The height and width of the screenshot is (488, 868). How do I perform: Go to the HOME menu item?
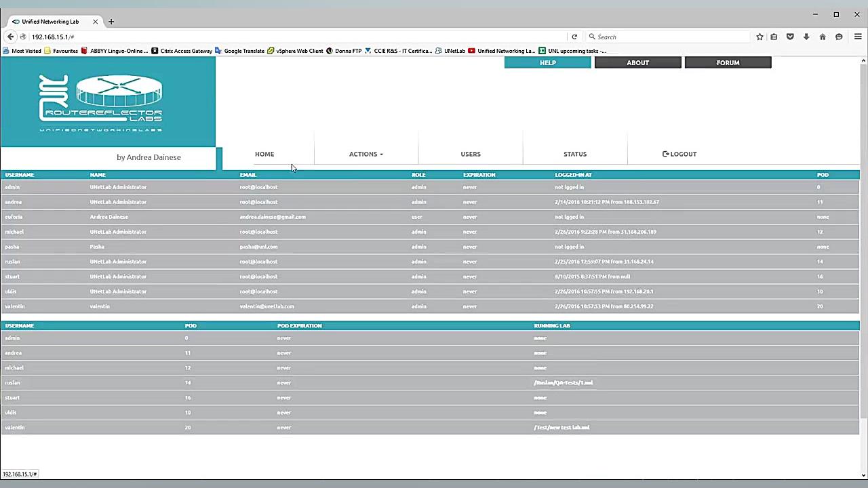pyautogui.click(x=264, y=154)
